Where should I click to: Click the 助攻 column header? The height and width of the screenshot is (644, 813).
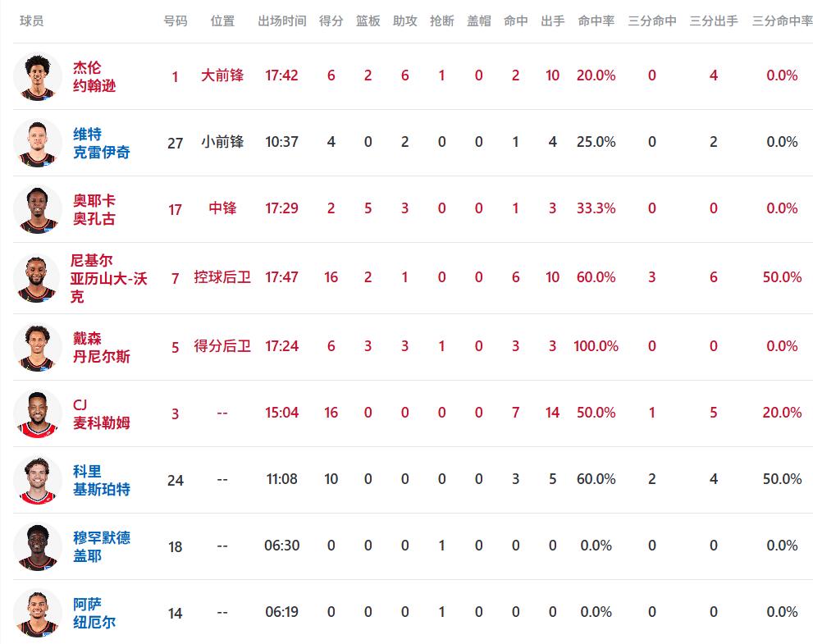[x=404, y=21]
